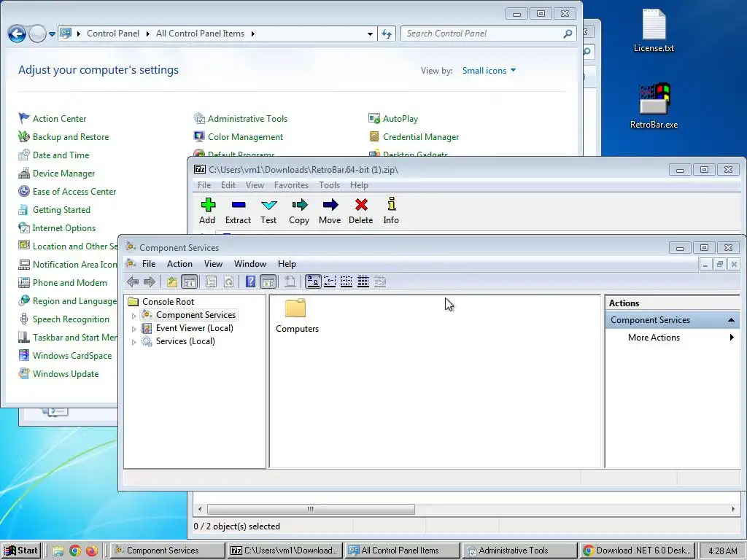
Task: Click refresh button beside Control Panel address bar
Action: point(387,34)
